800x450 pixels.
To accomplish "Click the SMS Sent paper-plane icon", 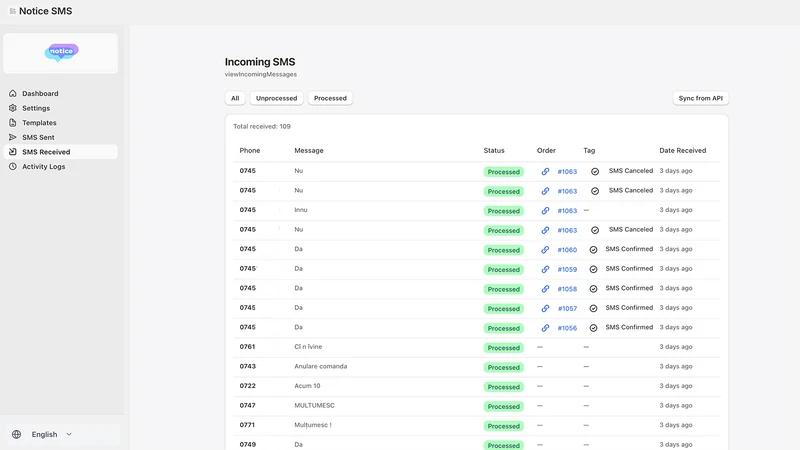I will 13,137.
